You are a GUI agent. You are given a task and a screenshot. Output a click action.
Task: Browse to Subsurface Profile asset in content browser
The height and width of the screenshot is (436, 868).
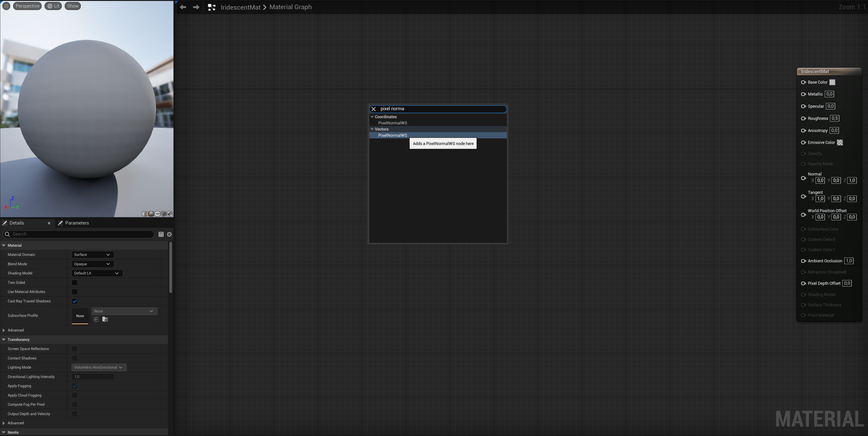pyautogui.click(x=105, y=319)
